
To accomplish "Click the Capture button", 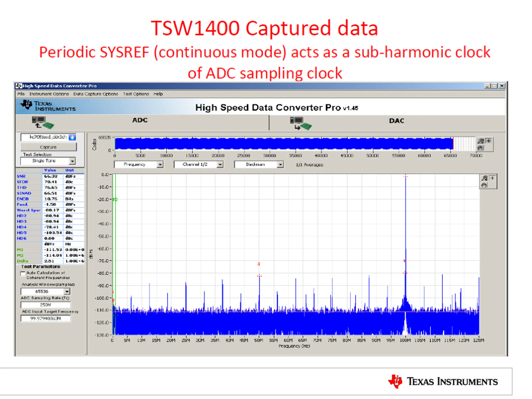I will [48, 147].
